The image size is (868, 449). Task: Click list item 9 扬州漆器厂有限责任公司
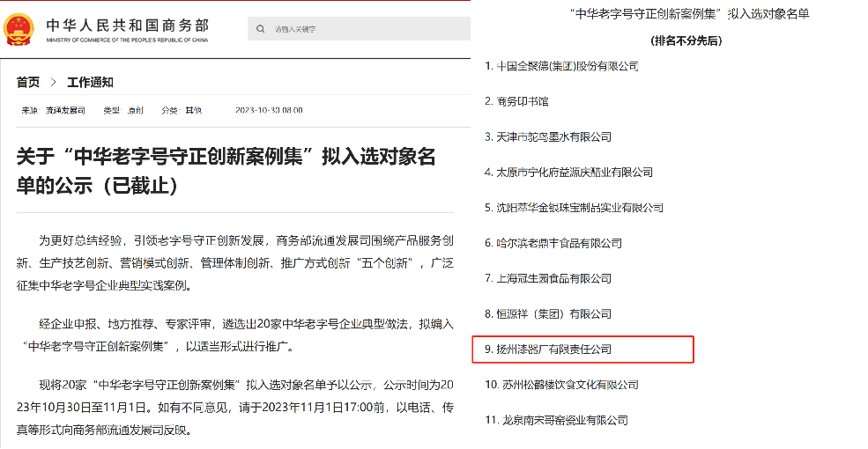point(548,350)
